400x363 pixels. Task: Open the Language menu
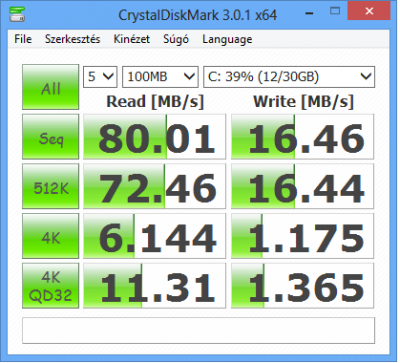point(227,39)
